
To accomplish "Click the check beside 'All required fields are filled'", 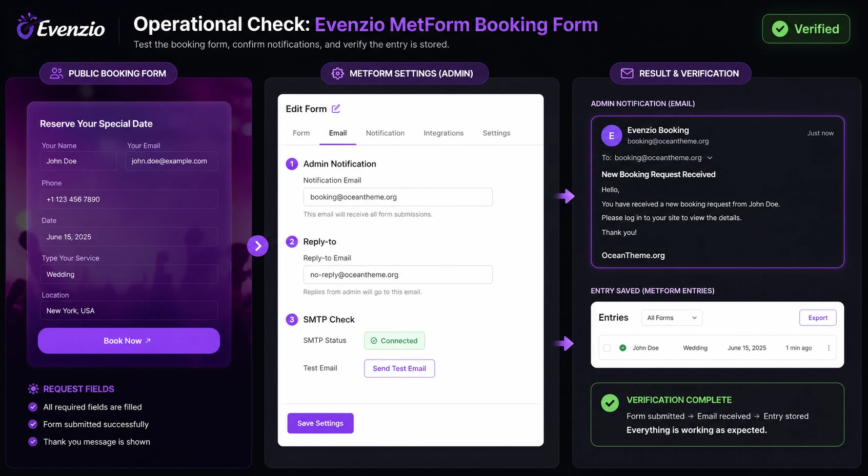I will click(x=33, y=407).
